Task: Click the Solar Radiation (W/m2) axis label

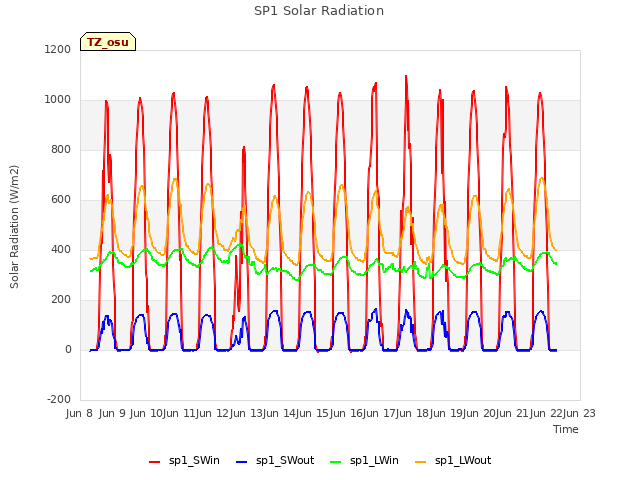Action: click(14, 227)
